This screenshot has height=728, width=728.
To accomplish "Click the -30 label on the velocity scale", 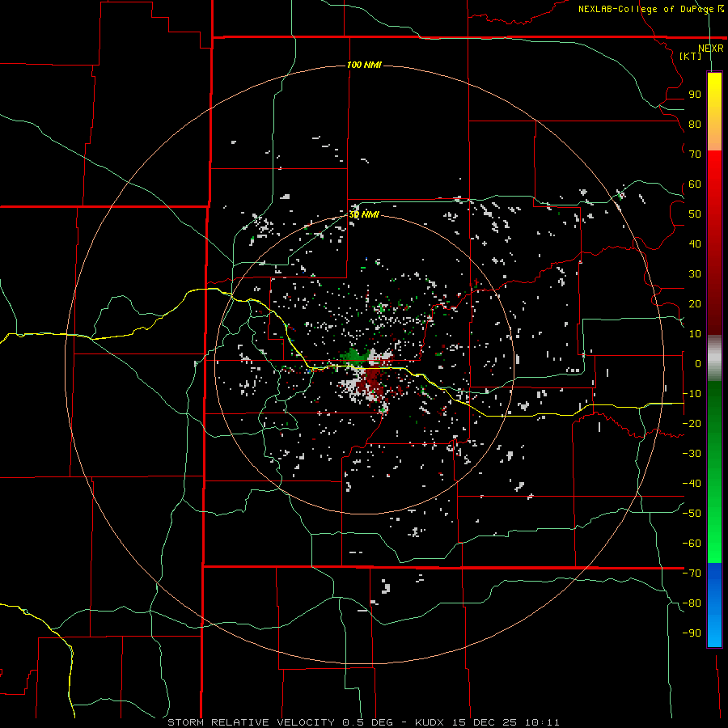I will (692, 454).
